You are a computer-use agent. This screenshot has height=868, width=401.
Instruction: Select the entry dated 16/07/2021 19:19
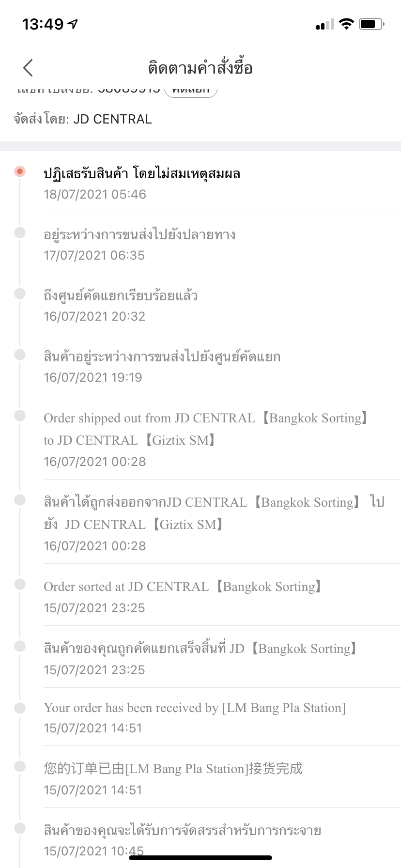[x=162, y=367]
